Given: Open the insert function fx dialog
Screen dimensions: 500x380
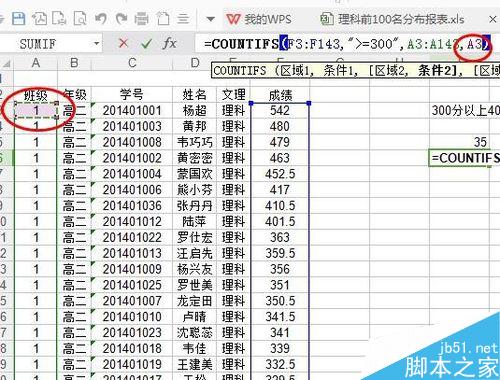Looking at the screenshot, I should click(x=169, y=43).
